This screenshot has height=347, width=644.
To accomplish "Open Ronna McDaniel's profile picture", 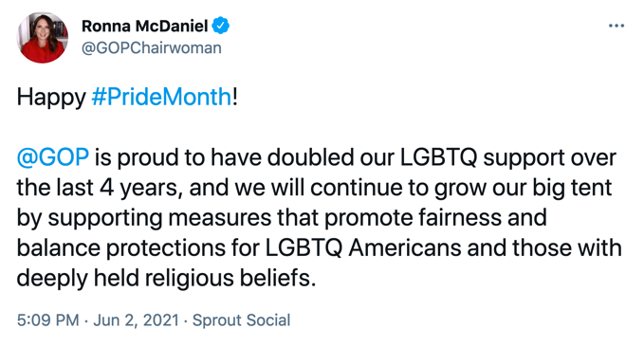I will [x=43, y=37].
